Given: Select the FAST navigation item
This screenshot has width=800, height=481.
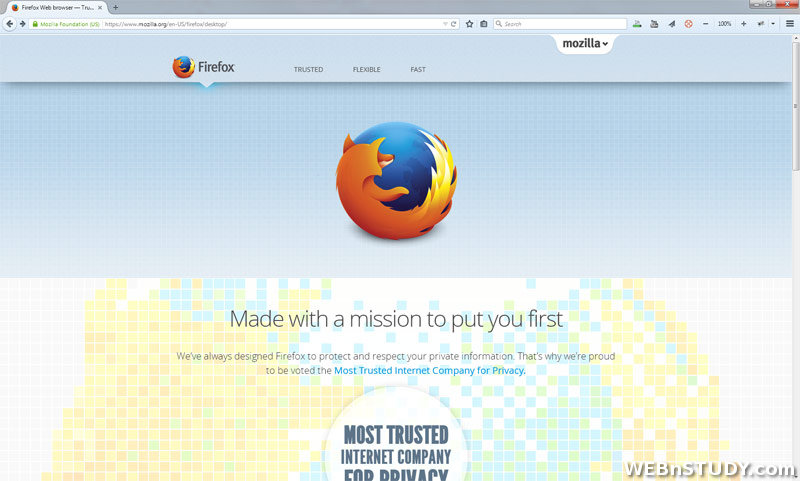Looking at the screenshot, I should click(x=418, y=69).
